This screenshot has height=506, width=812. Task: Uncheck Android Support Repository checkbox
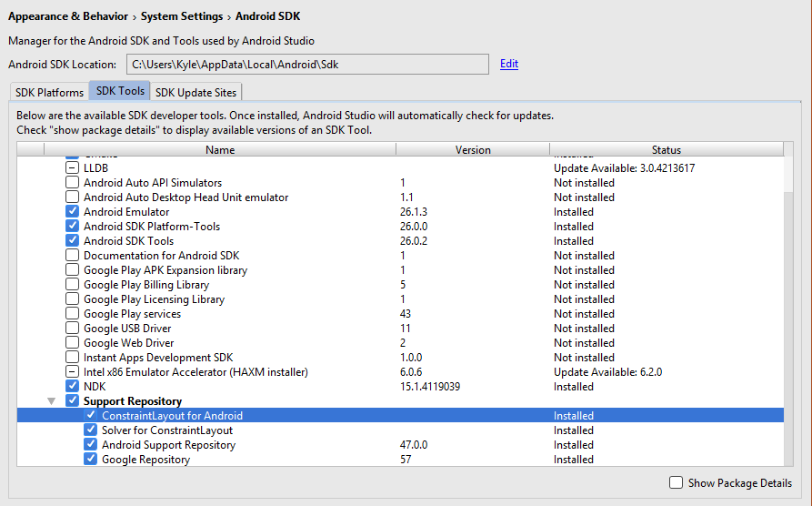pyautogui.click(x=91, y=444)
